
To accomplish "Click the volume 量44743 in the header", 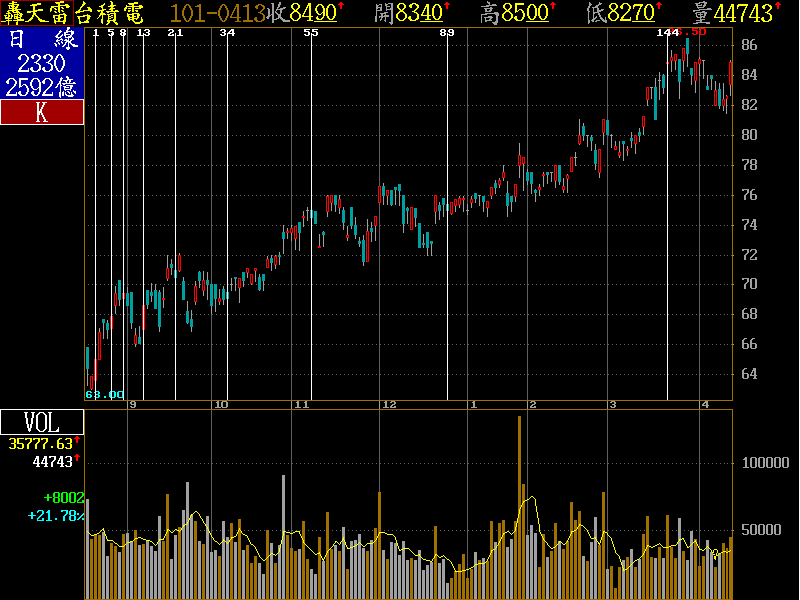I will click(736, 13).
